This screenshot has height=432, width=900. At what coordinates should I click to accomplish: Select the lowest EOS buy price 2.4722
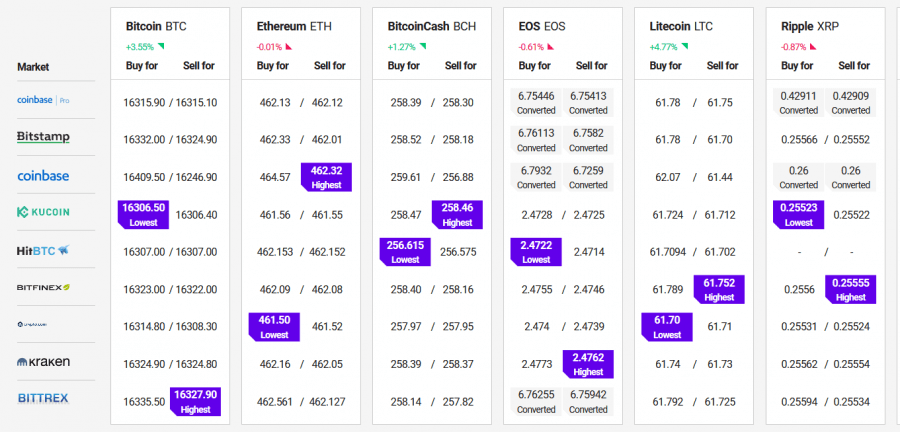(536, 252)
